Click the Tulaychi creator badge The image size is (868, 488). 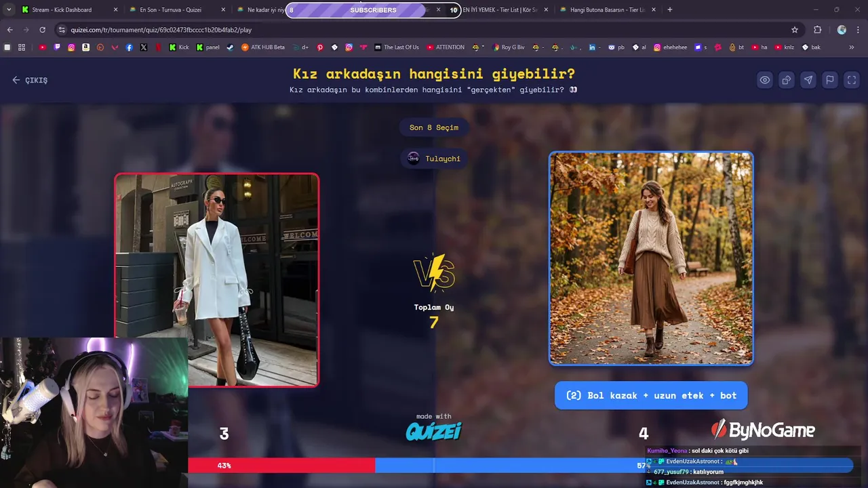tap(434, 159)
